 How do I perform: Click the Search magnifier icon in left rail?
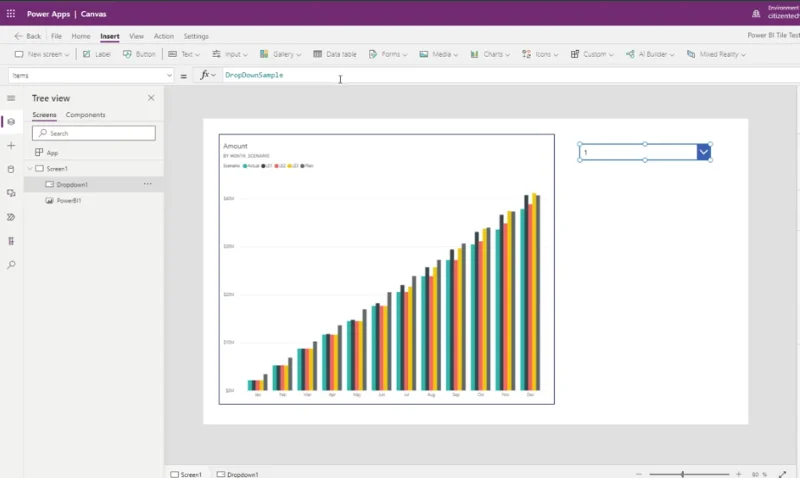pos(11,265)
